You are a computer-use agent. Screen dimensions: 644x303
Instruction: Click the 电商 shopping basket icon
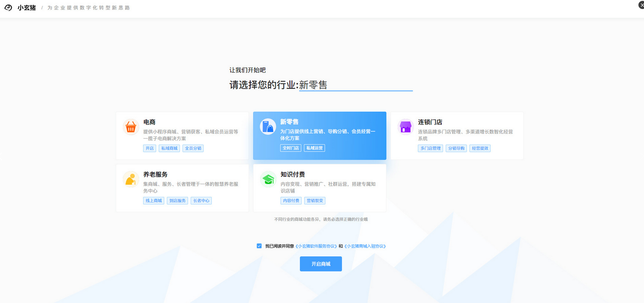click(131, 127)
